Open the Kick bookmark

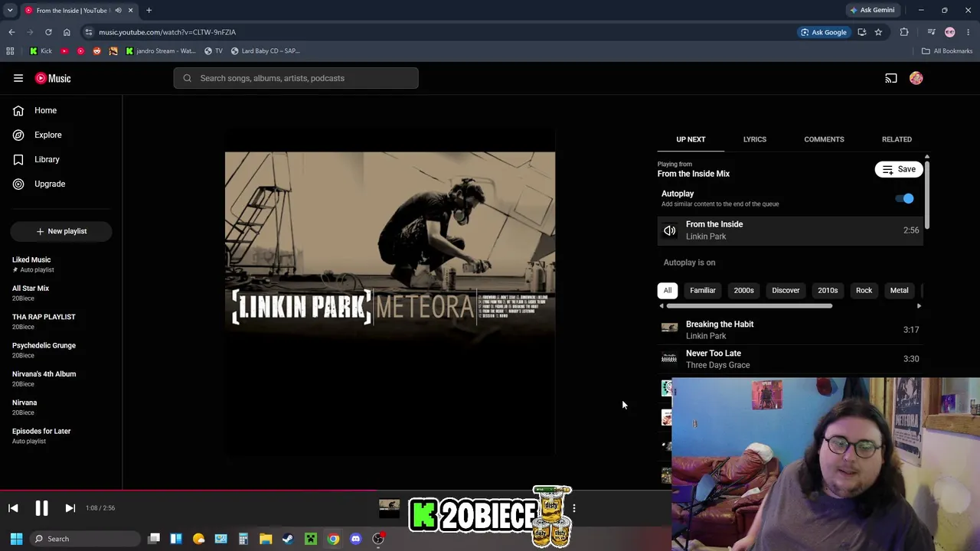[41, 51]
